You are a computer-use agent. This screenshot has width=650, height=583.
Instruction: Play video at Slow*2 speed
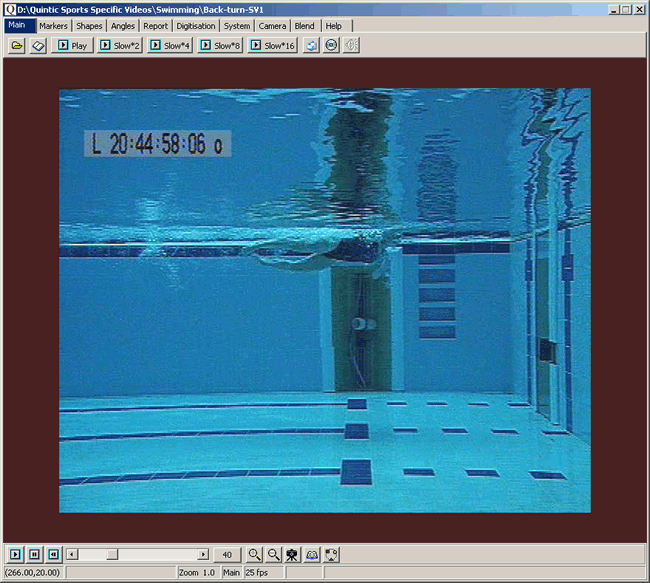[120, 45]
